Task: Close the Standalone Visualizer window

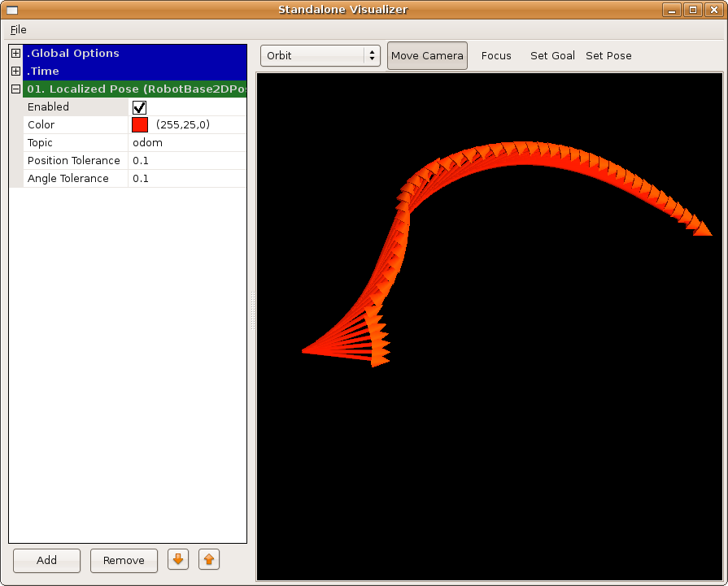Action: point(713,10)
